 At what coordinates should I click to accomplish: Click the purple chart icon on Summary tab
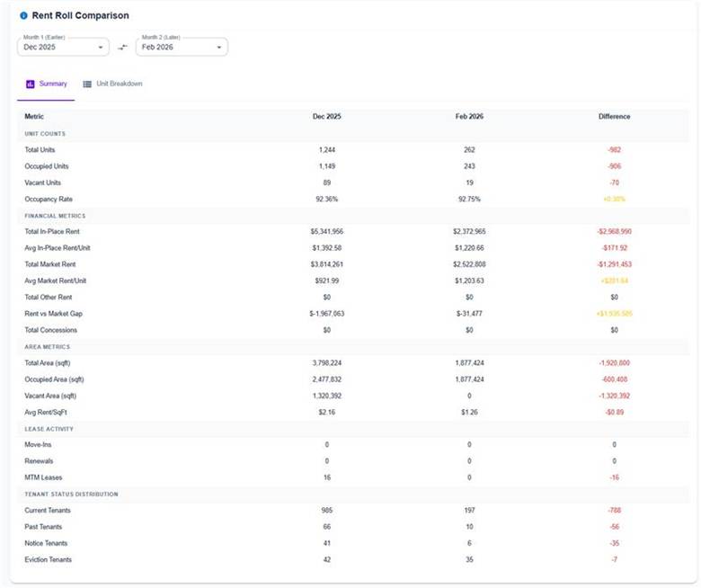[31, 84]
